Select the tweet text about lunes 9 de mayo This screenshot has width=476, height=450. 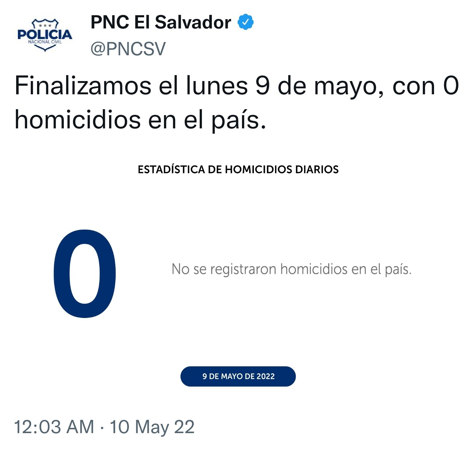237,103
